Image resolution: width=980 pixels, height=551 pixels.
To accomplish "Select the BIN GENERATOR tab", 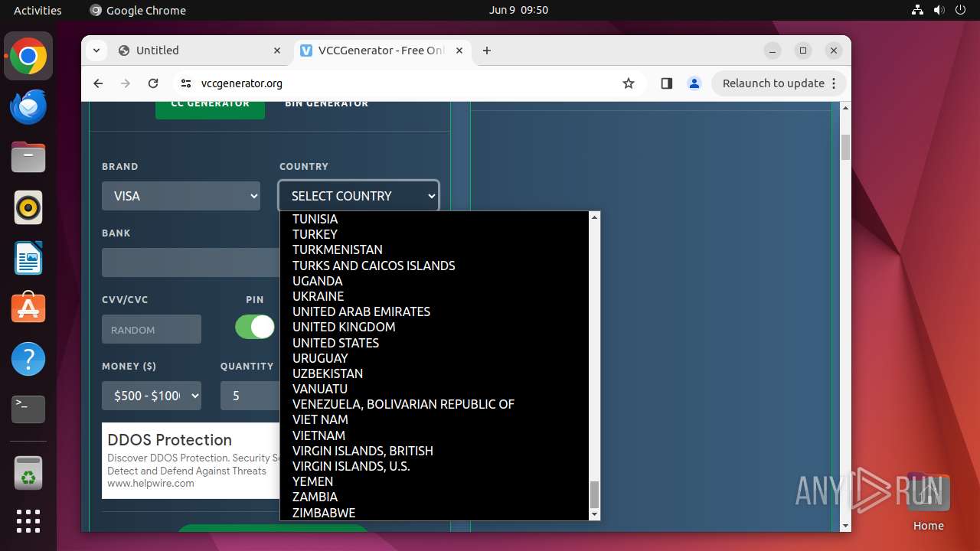I will coord(327,105).
